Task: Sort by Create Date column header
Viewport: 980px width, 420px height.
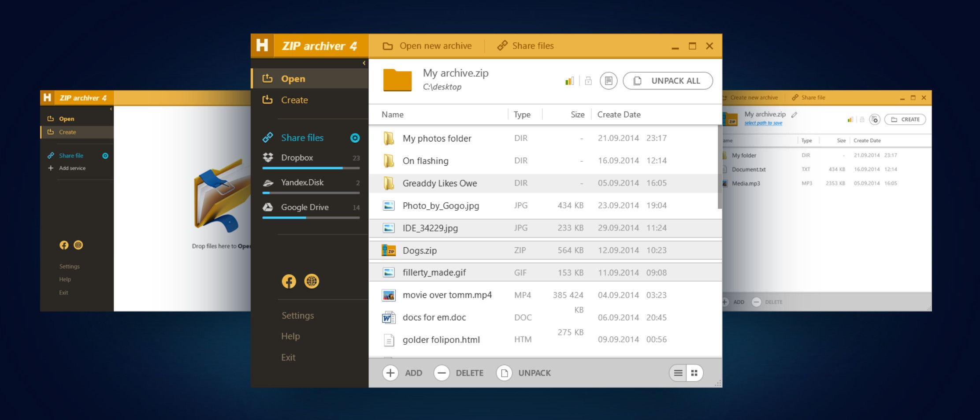Action: click(619, 115)
